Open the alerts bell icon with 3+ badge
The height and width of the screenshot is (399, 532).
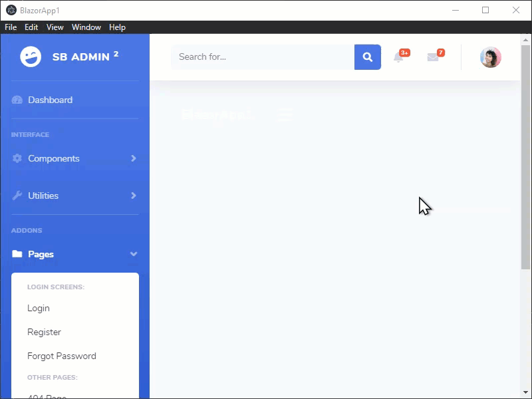399,59
